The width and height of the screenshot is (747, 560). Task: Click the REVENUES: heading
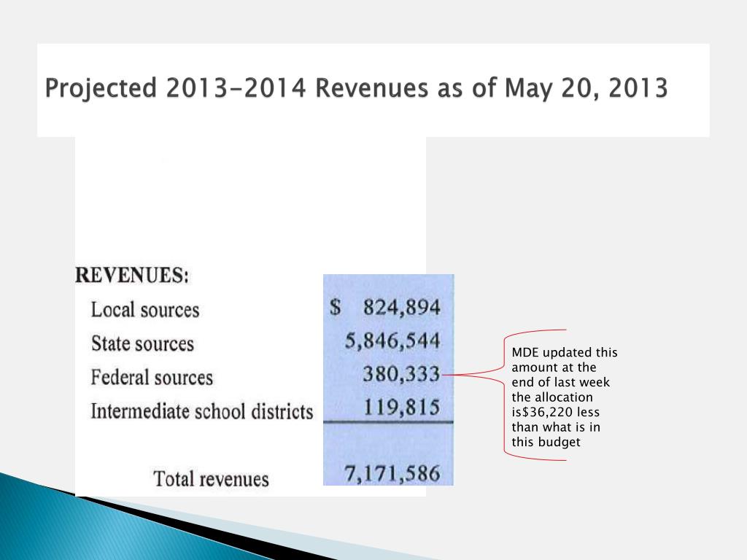click(132, 275)
